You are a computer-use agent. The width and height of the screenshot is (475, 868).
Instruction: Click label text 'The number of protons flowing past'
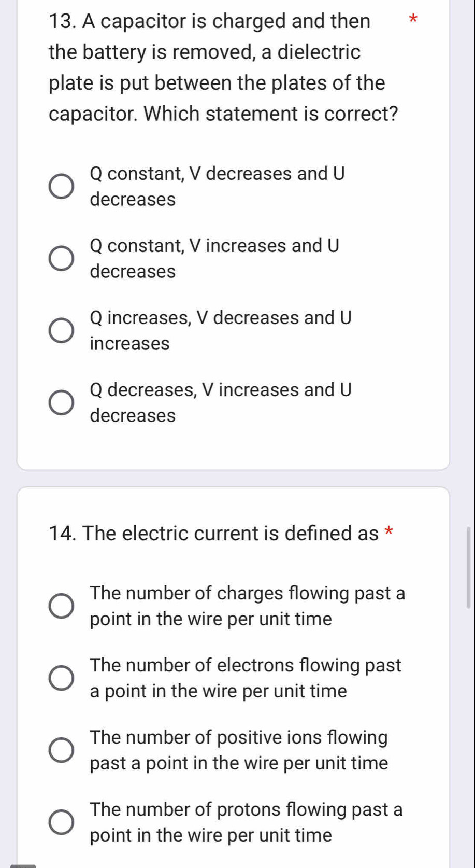click(246, 822)
